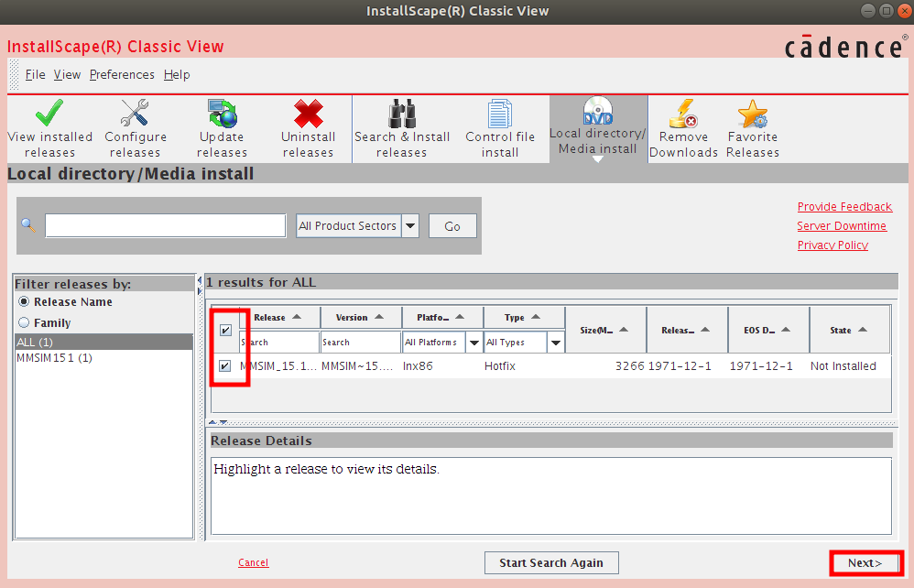Open Search & Install releases binoculars icon

(402, 113)
